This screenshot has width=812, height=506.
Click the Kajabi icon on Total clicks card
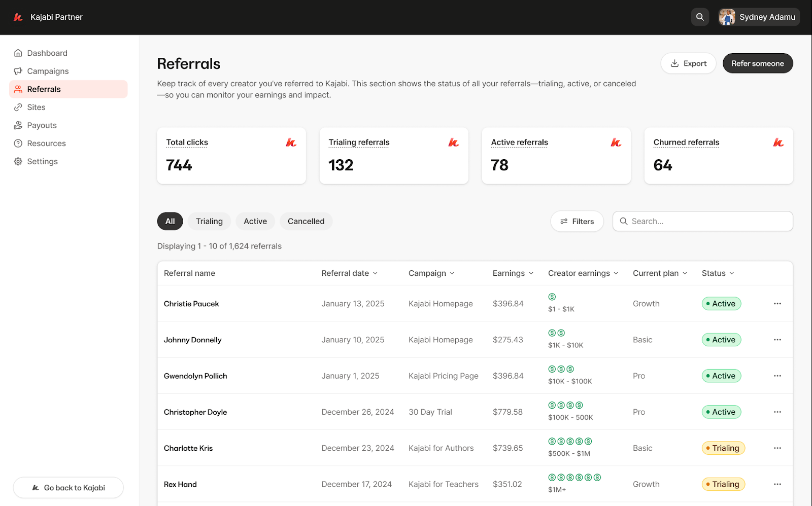pyautogui.click(x=291, y=142)
